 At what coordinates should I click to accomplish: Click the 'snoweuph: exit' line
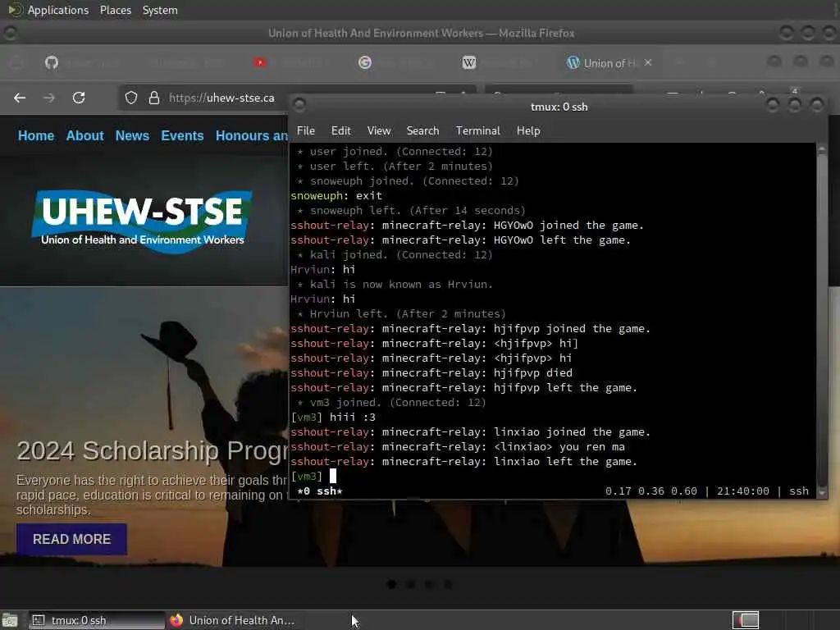[x=336, y=195]
